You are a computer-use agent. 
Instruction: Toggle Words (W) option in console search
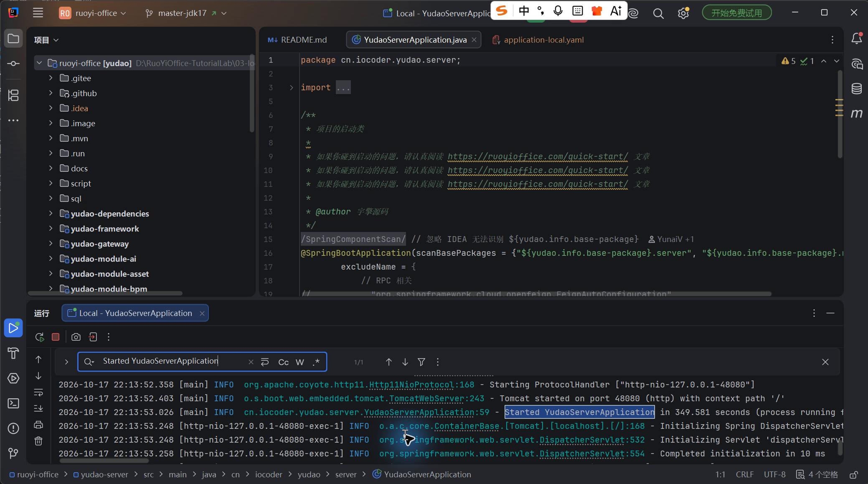[x=300, y=362]
